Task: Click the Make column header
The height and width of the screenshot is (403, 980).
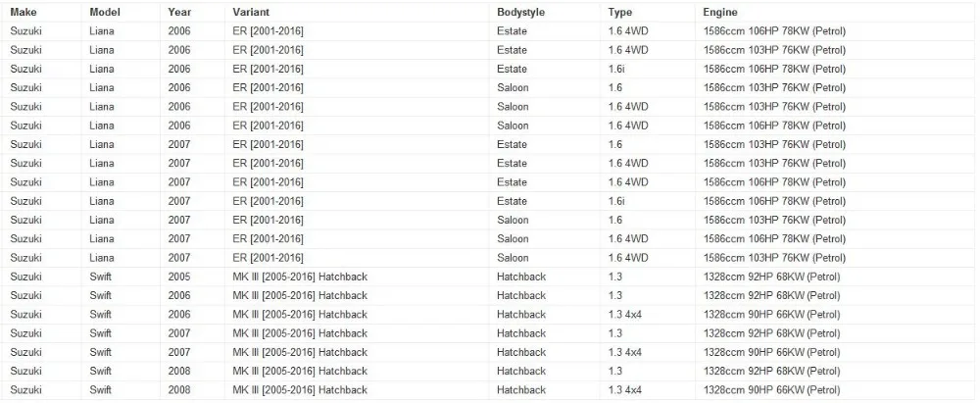Action: 24,12
